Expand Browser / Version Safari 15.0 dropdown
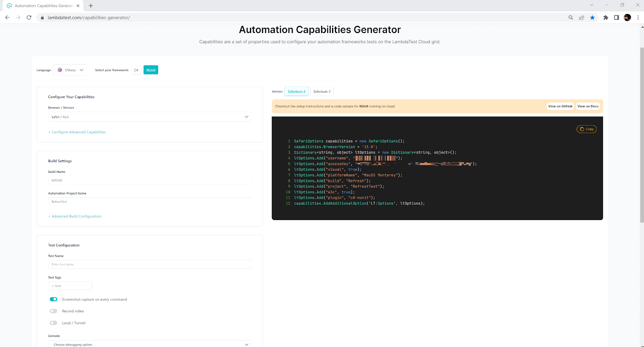The width and height of the screenshot is (644, 347). [150, 117]
